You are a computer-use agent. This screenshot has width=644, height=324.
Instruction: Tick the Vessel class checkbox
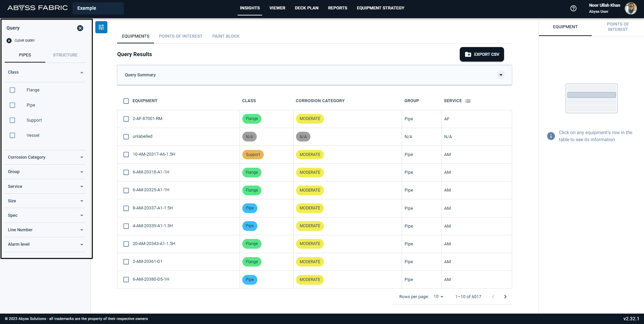tap(12, 135)
